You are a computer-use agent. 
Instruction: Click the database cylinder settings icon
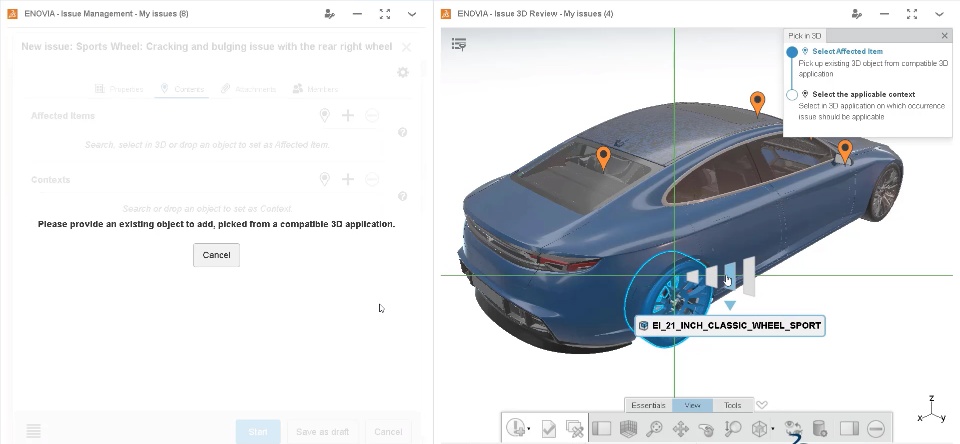[820, 428]
